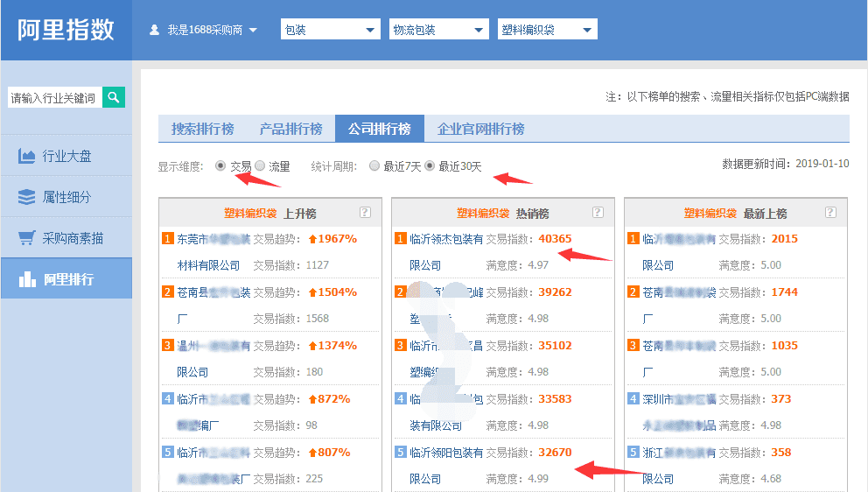The width and height of the screenshot is (868, 492).
Task: Switch to the 公司排行榜 tab
Action: 380,129
